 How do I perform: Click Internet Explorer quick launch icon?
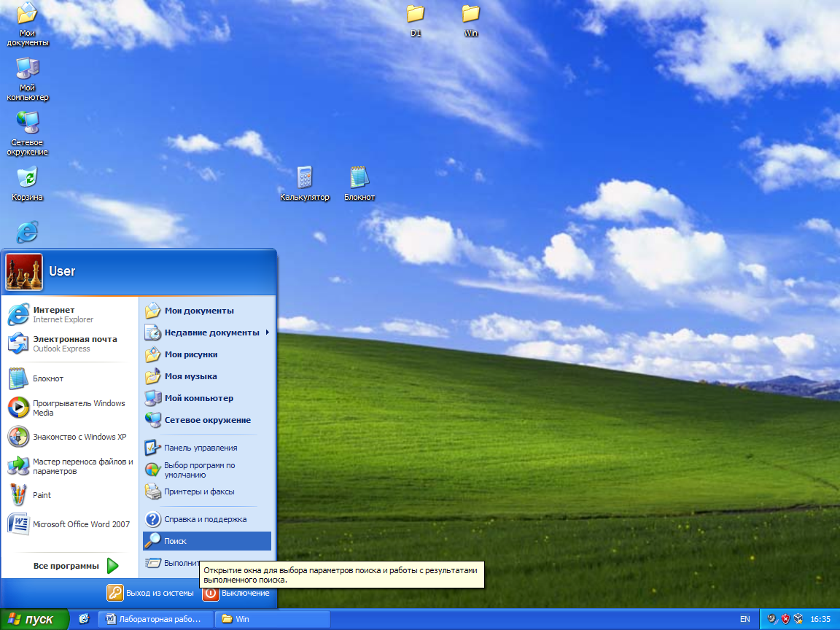click(84, 619)
